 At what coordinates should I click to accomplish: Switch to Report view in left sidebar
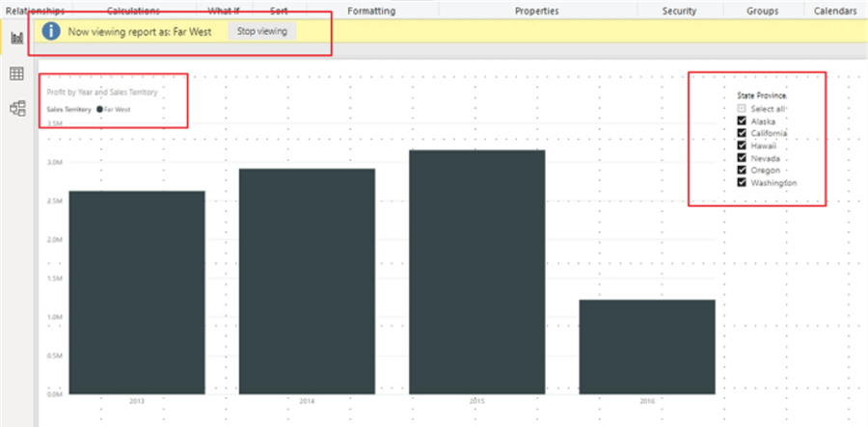(16, 38)
